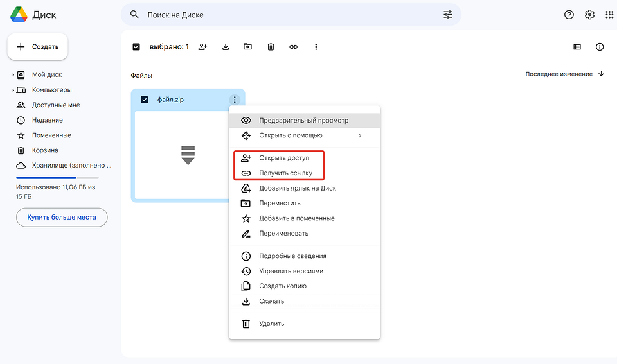617x364 pixels.
Task: Choose Управлять версиями menu item
Action: click(x=305, y=271)
